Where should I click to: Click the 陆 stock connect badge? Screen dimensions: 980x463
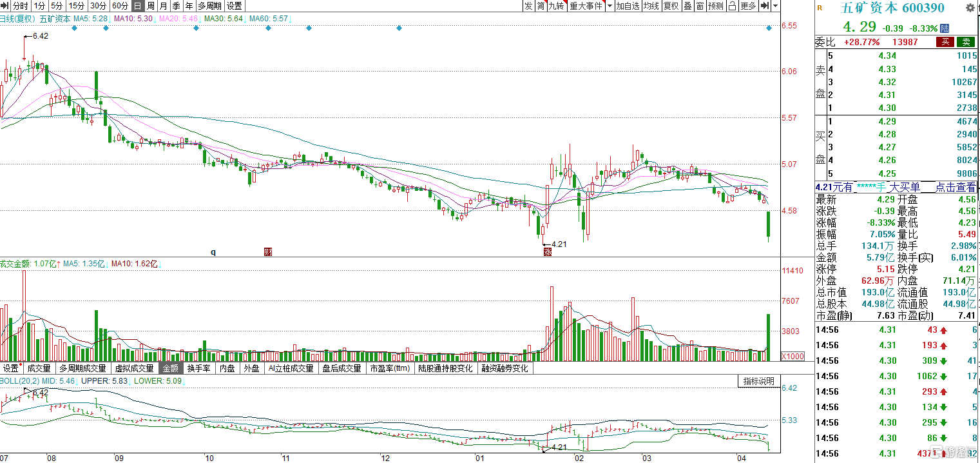[x=945, y=28]
